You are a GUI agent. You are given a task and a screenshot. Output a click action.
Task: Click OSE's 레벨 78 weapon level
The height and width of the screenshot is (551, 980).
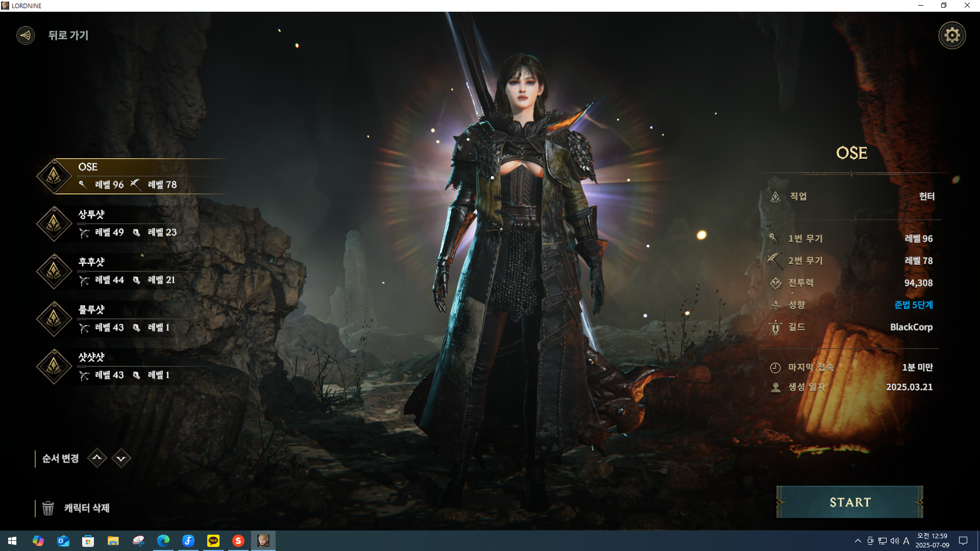click(162, 185)
